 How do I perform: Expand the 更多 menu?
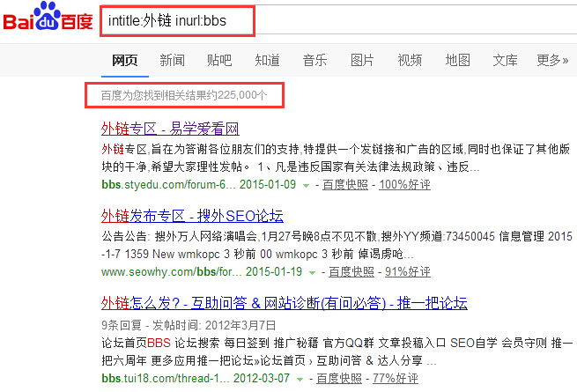(x=551, y=61)
